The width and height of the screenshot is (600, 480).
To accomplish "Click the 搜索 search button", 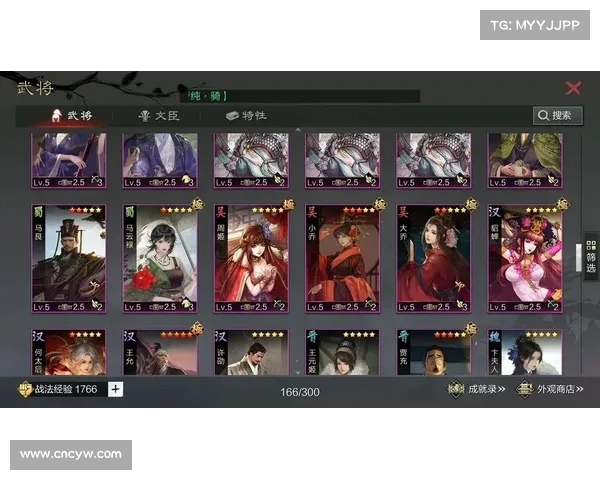I will [558, 115].
